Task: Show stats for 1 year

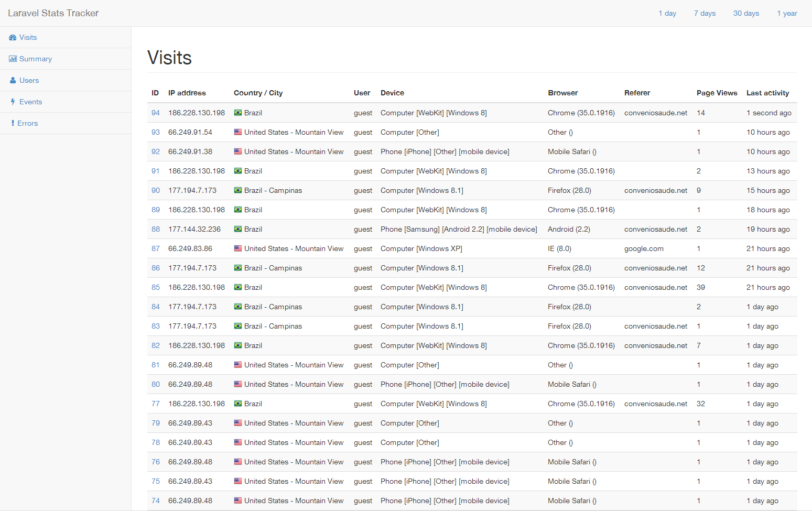Action: [787, 14]
